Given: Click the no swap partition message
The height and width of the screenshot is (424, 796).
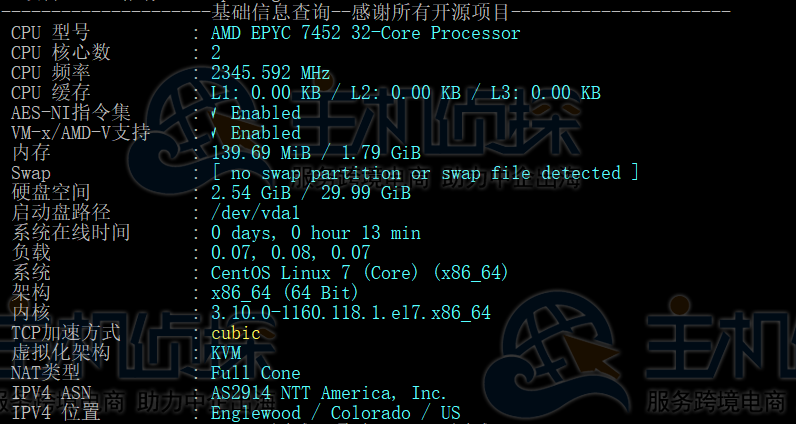Looking at the screenshot, I should (425, 173).
